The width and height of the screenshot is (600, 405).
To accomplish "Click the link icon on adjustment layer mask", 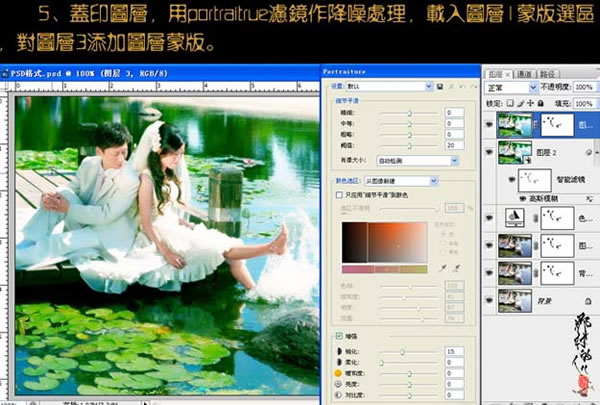I will [x=536, y=218].
